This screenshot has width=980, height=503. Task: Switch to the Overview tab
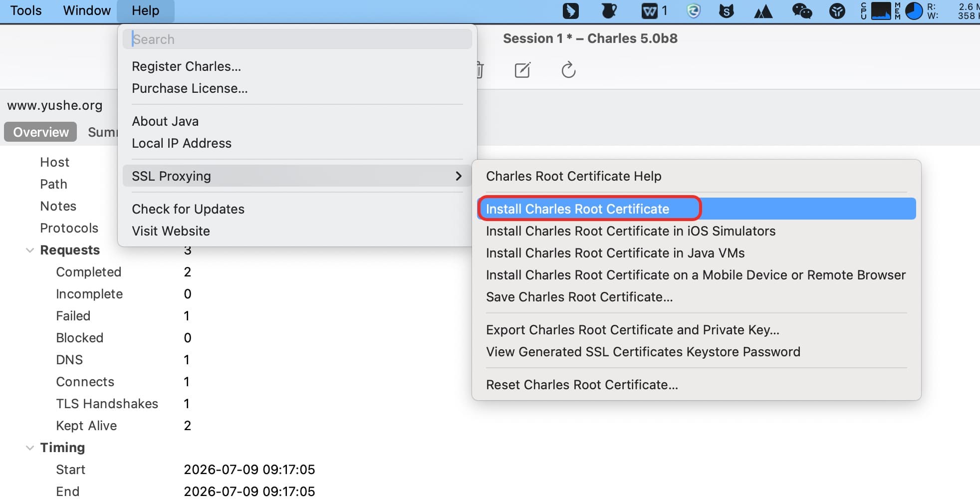[x=40, y=132]
